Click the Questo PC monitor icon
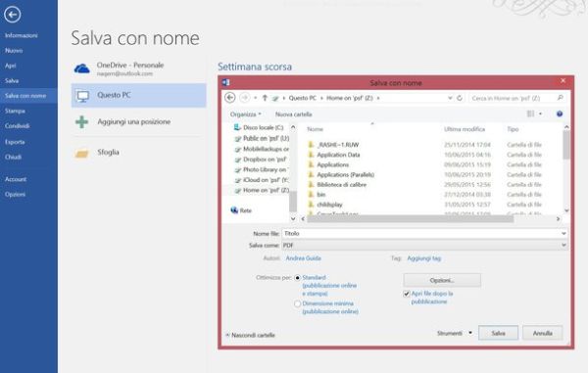588x373 pixels. tap(82, 96)
